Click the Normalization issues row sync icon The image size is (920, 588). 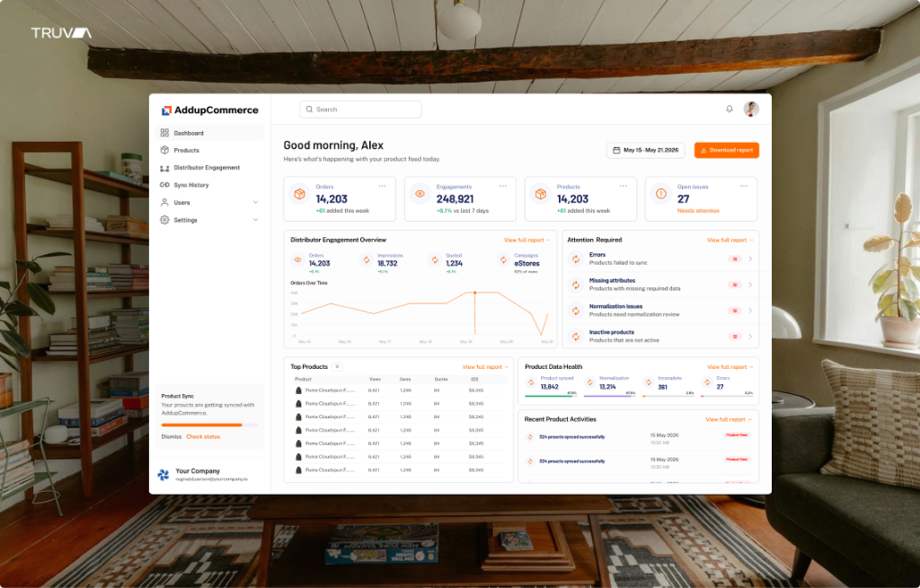click(576, 311)
